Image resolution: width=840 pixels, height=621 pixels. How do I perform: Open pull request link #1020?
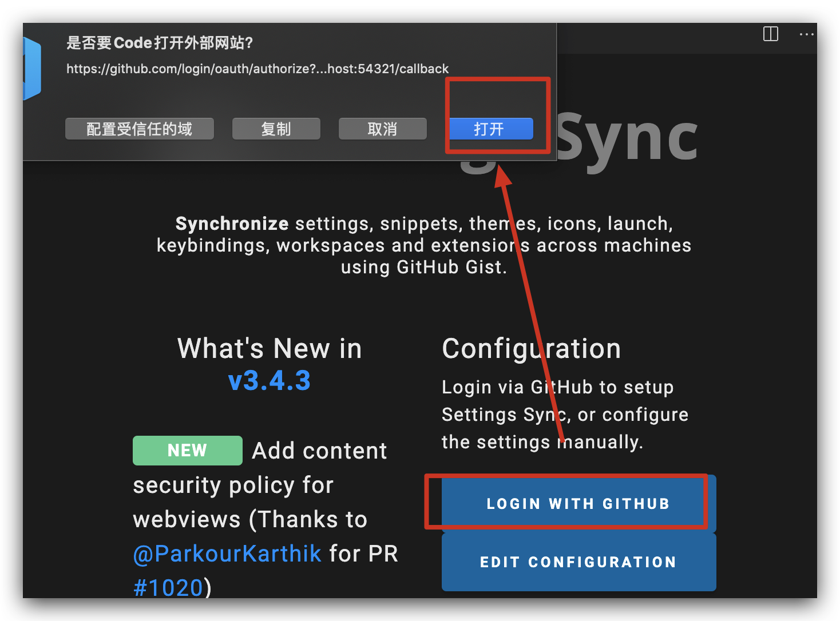[x=165, y=587]
